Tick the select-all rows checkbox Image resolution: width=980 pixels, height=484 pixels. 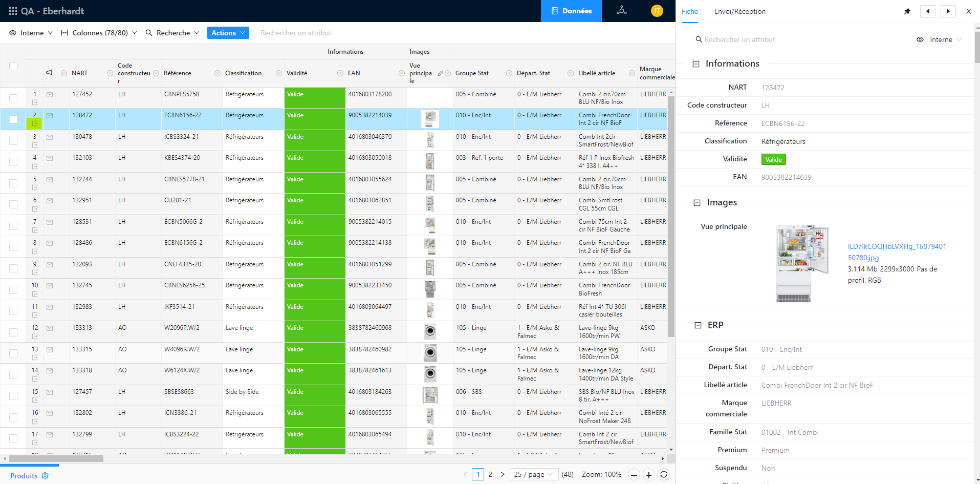[13, 66]
